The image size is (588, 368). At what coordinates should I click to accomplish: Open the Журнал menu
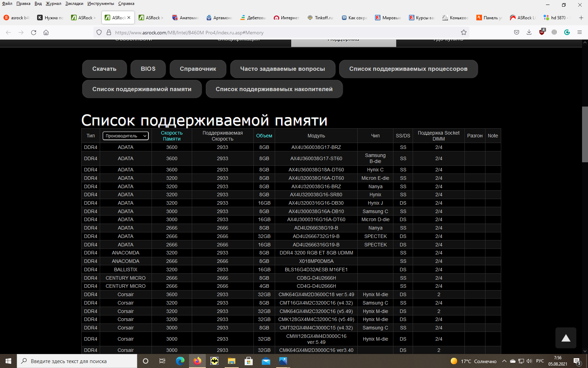pos(54,4)
